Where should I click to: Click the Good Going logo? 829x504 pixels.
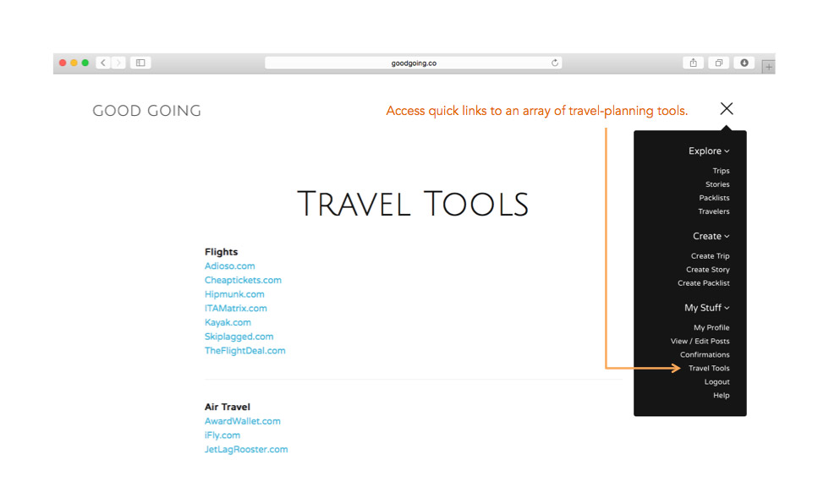(x=146, y=111)
